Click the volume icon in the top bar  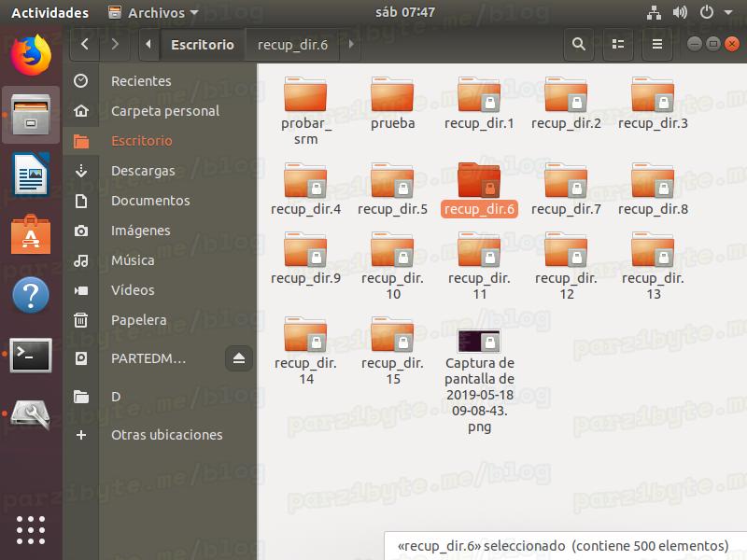tap(680, 12)
